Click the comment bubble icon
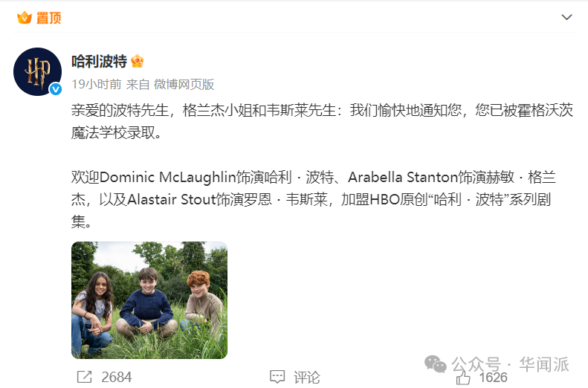Viewport: 588px width, 388px height. tap(277, 377)
